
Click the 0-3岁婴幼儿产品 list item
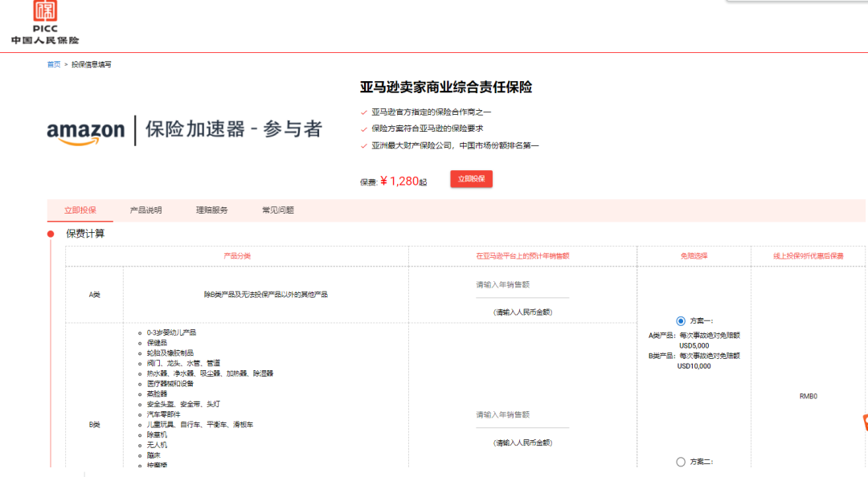pos(171,332)
